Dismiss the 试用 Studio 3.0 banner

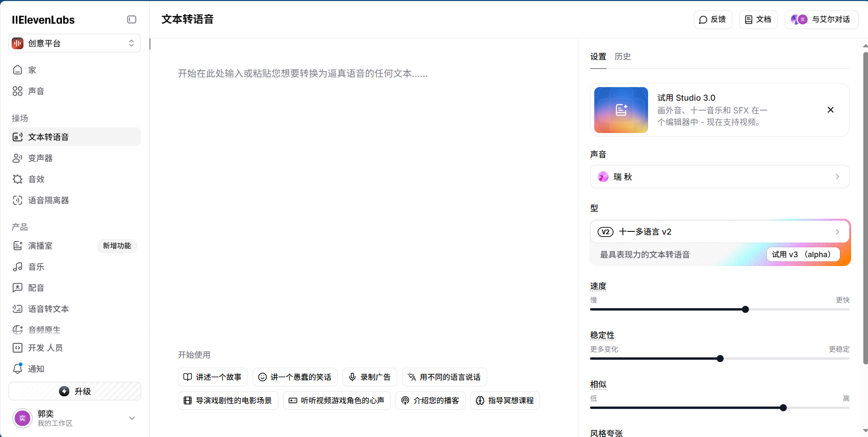point(831,110)
